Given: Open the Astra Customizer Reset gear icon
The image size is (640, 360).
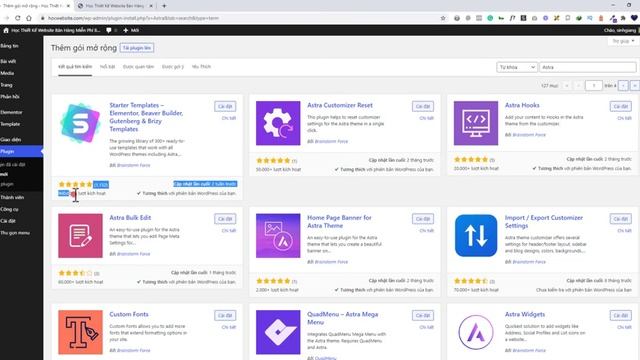Looking at the screenshot, I should (x=278, y=123).
